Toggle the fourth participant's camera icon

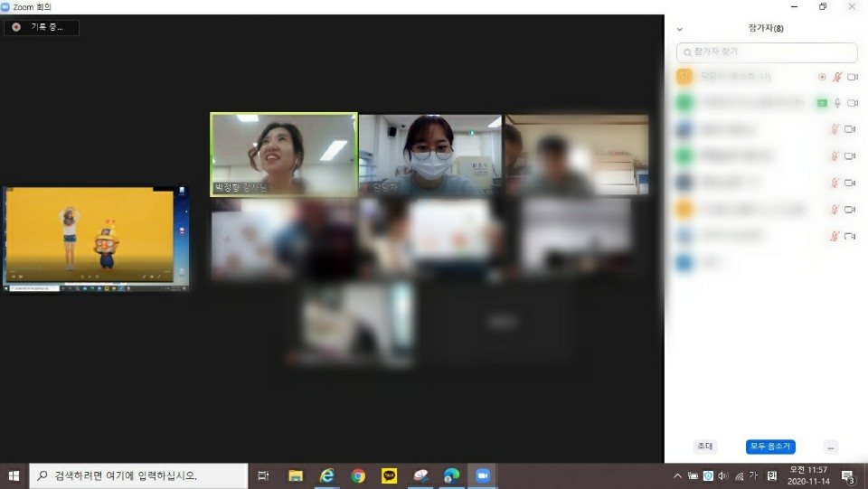coord(850,156)
